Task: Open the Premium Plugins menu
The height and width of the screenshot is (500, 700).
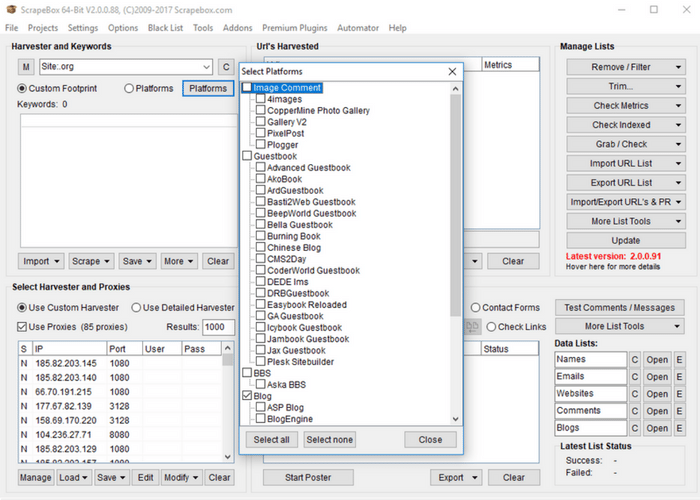Action: [x=295, y=28]
